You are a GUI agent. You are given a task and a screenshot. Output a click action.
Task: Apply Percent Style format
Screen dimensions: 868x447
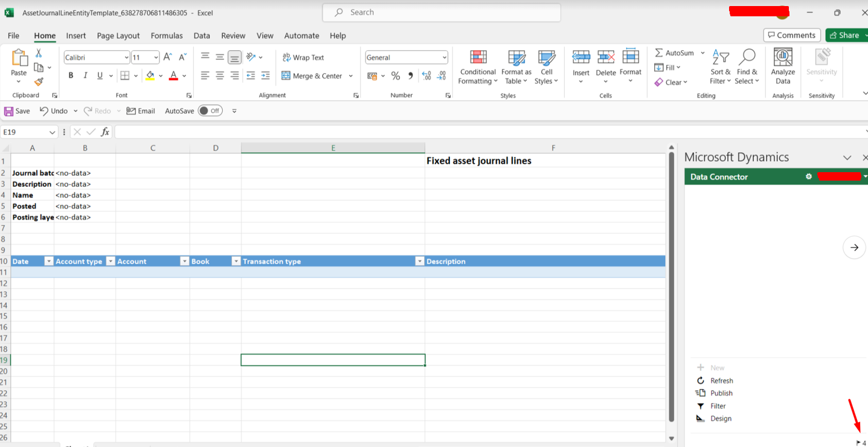point(396,76)
